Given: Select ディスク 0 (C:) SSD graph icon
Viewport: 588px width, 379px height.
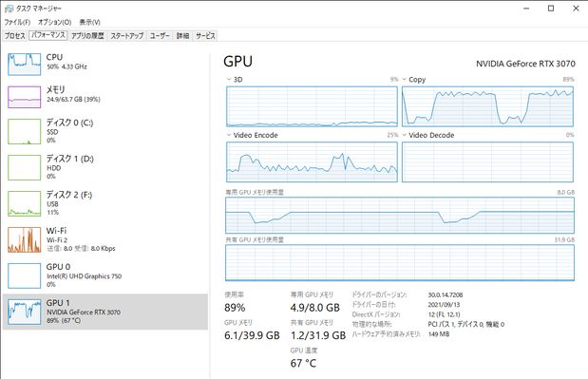Looking at the screenshot, I should point(25,132).
